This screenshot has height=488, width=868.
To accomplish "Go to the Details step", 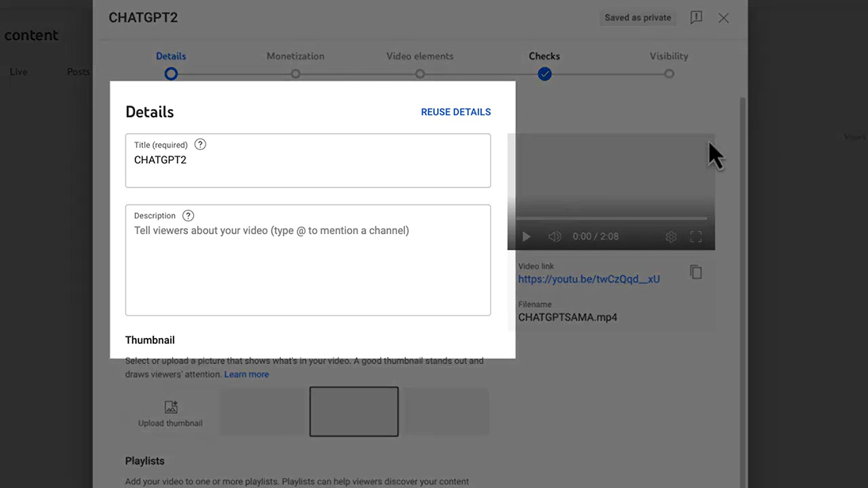I will [171, 56].
